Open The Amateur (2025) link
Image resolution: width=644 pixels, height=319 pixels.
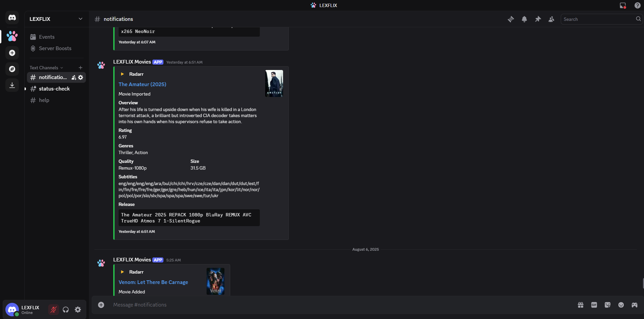(x=142, y=84)
